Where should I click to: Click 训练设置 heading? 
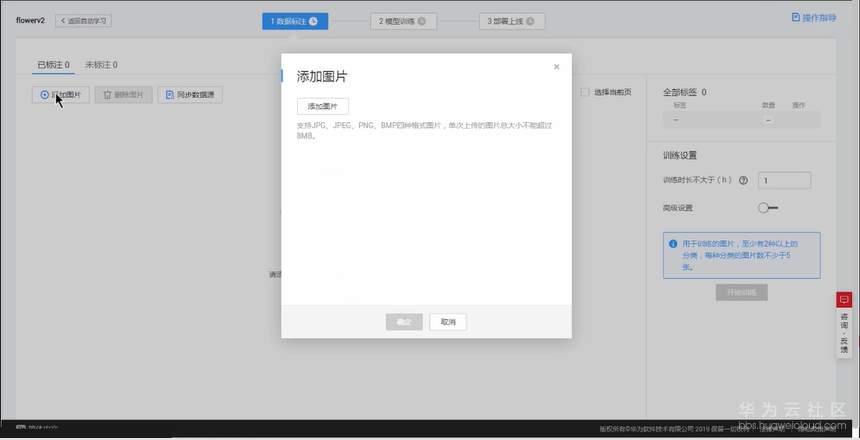pyautogui.click(x=680, y=155)
